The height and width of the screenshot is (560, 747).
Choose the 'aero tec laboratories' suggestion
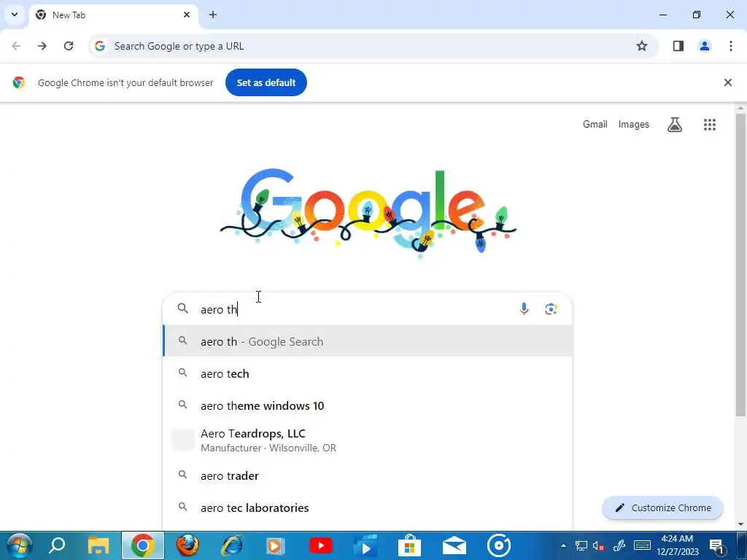point(368,507)
